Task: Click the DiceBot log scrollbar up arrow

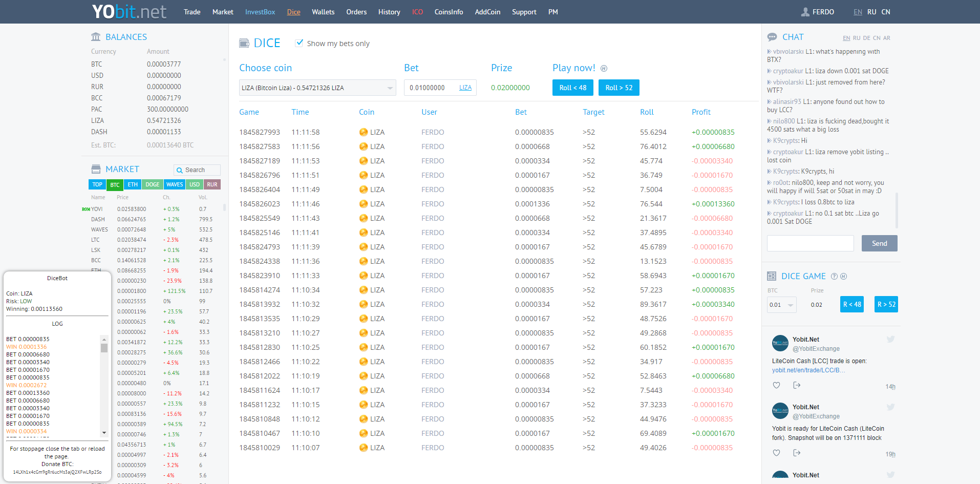Action: pyautogui.click(x=104, y=340)
